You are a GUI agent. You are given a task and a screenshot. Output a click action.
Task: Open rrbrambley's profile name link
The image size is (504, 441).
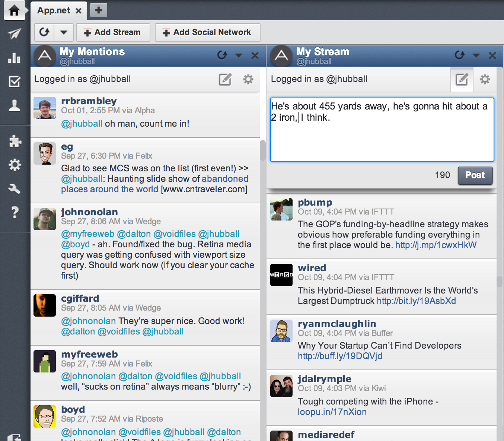[x=89, y=101]
